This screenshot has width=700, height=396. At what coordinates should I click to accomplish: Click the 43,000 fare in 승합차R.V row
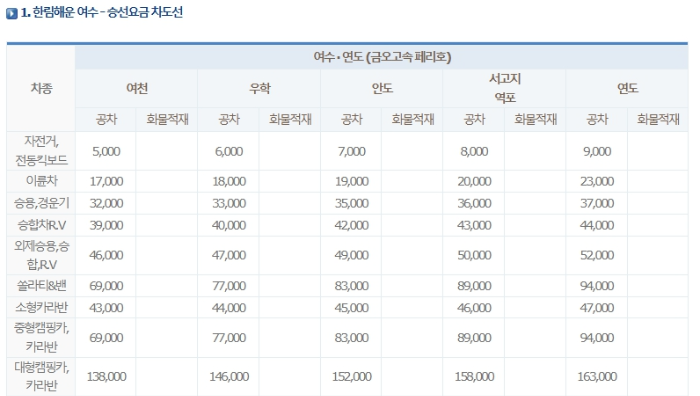[474, 225]
